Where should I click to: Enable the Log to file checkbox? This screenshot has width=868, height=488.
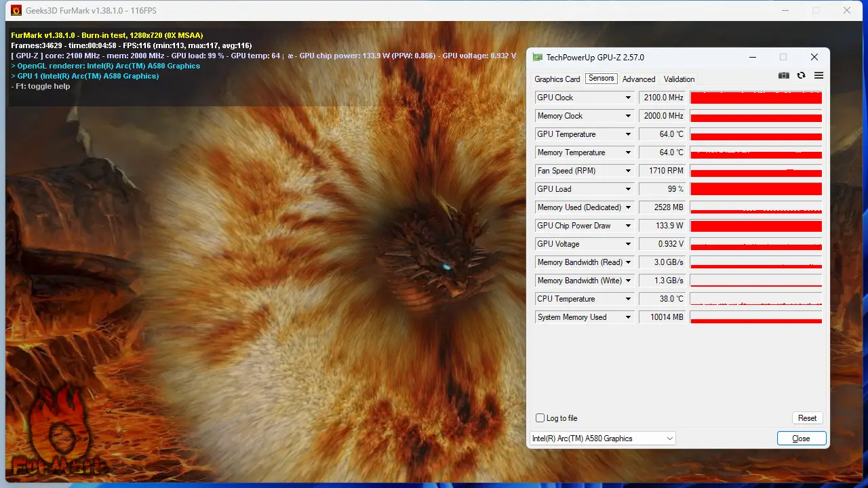click(540, 418)
